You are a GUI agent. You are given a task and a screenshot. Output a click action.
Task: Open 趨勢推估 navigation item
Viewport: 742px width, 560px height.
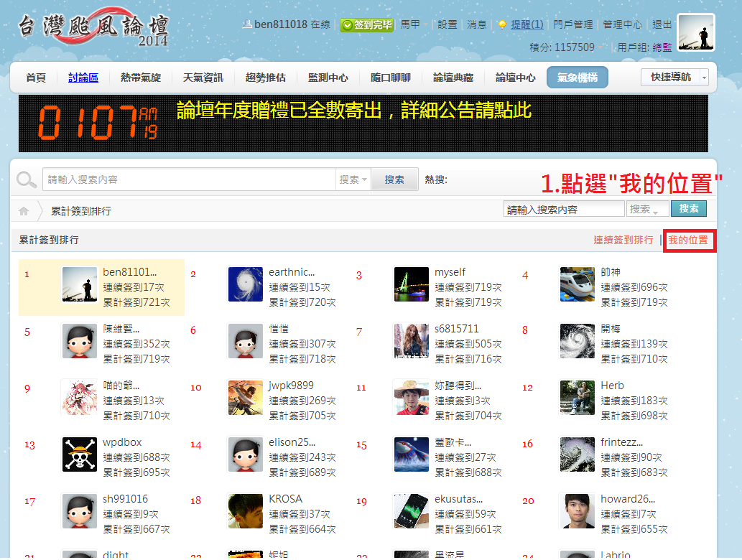coord(266,78)
